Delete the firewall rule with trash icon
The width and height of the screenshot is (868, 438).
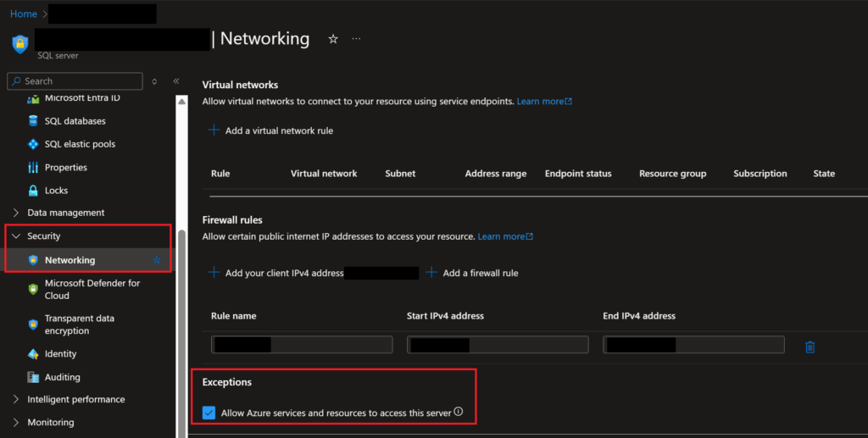[x=810, y=347]
